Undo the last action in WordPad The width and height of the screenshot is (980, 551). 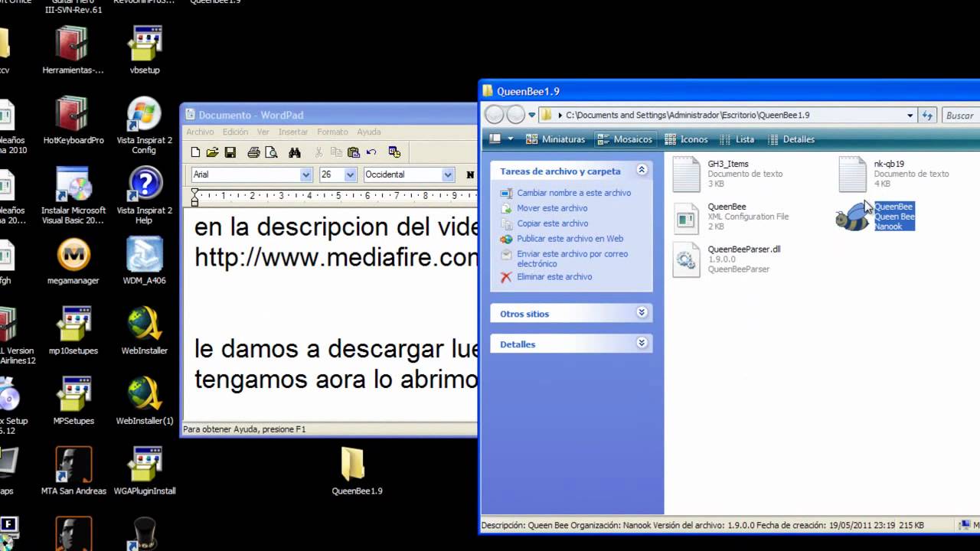pyautogui.click(x=371, y=152)
